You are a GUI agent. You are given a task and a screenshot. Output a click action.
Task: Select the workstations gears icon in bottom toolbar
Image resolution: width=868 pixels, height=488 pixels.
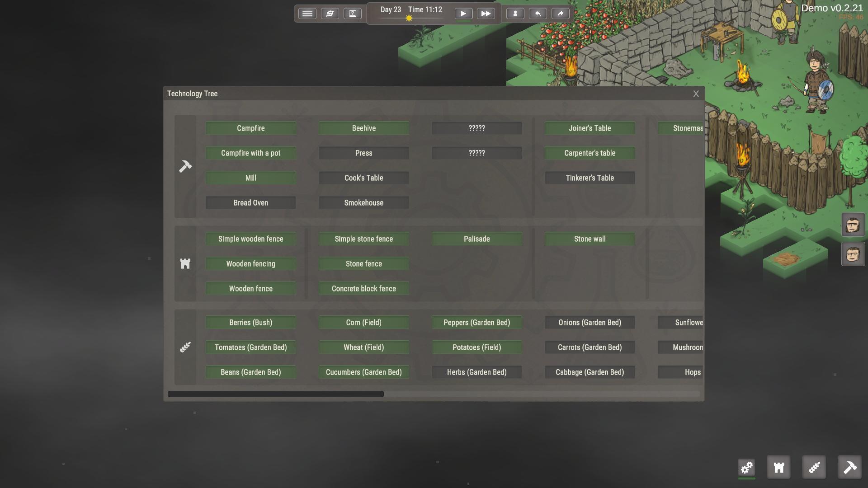746,468
